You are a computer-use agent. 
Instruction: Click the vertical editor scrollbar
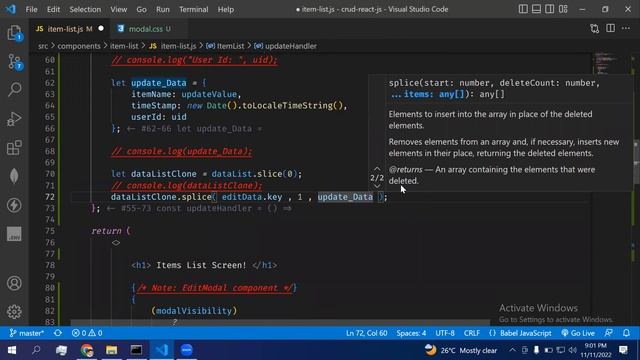pyautogui.click(x=636, y=161)
